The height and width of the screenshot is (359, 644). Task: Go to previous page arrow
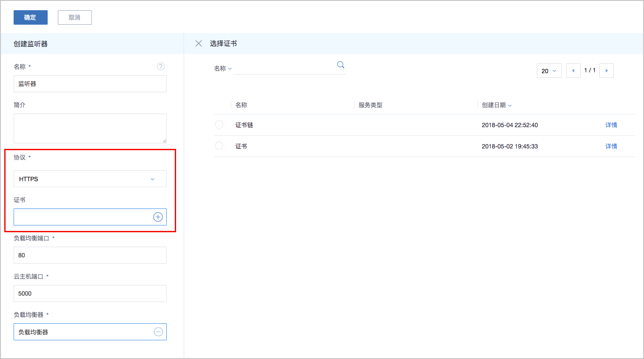(x=573, y=71)
